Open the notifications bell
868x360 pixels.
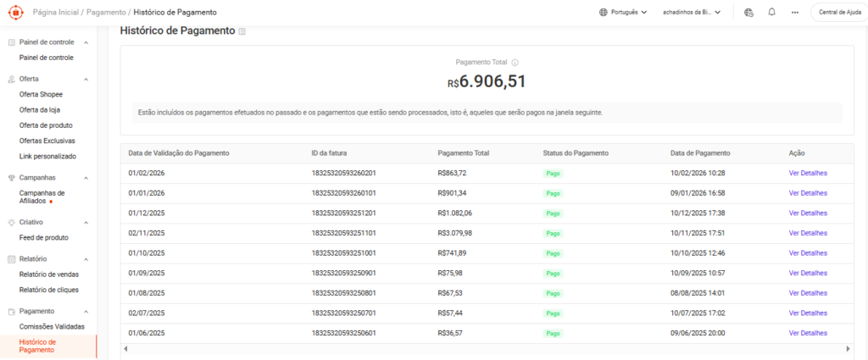coord(771,13)
